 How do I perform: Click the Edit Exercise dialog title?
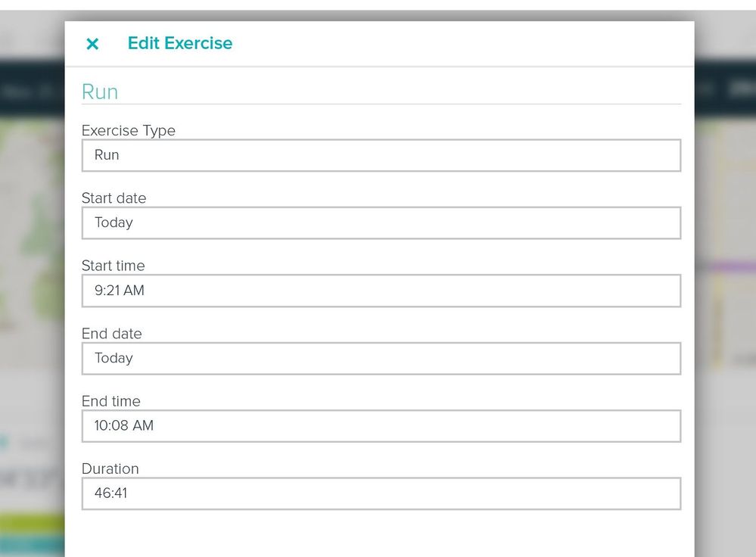pos(180,44)
